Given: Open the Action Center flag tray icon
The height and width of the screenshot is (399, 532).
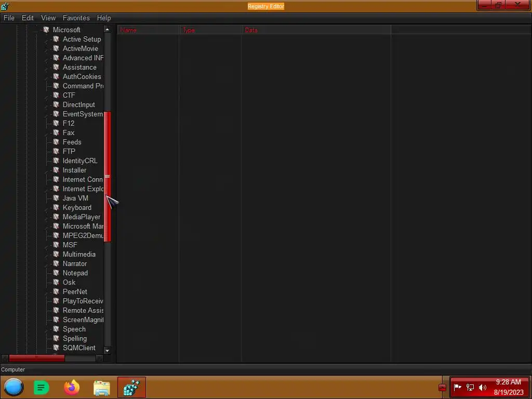Looking at the screenshot, I should [457, 387].
